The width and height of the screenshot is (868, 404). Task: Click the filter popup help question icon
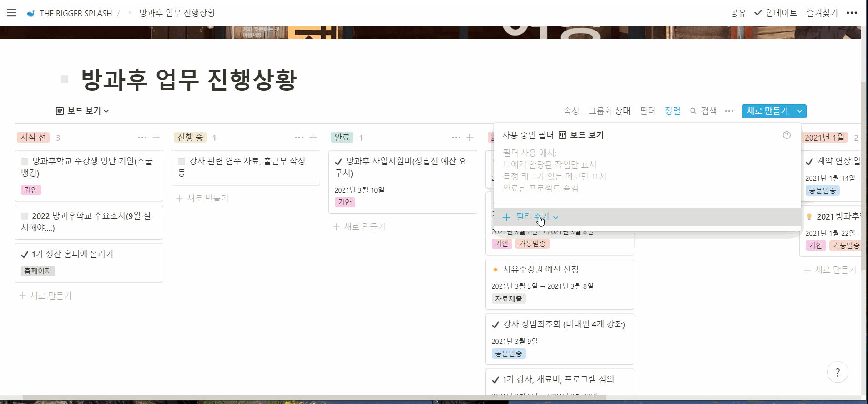pos(787,135)
